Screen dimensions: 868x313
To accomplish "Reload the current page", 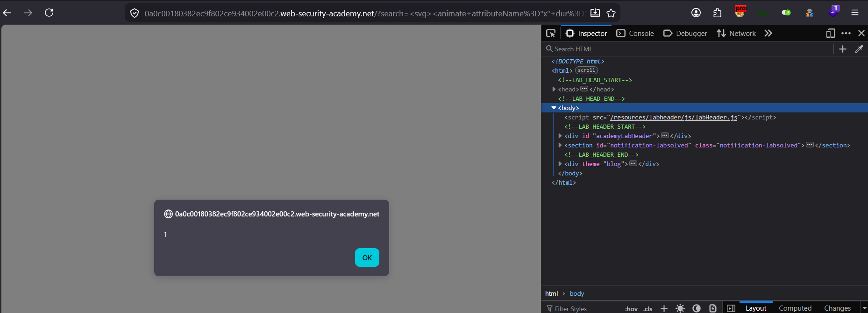I will (x=49, y=13).
